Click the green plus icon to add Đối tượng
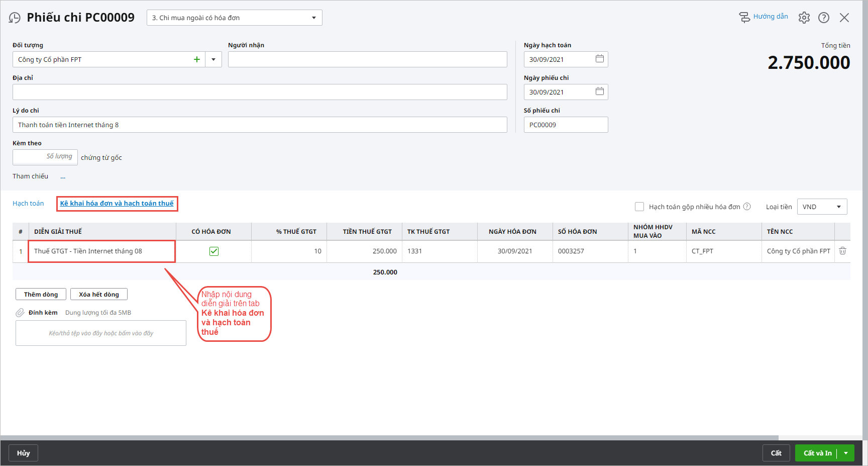The height and width of the screenshot is (466, 868). coord(197,59)
